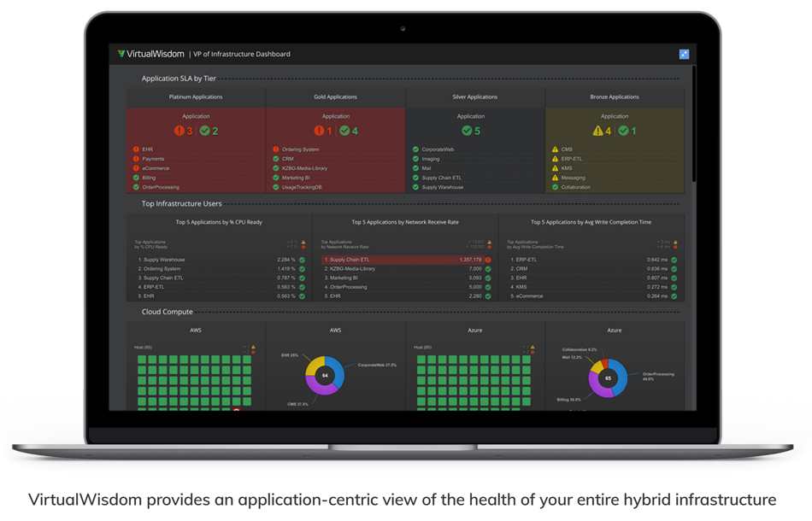
Task: Click the critical icon beside Payments
Action: tap(136, 159)
